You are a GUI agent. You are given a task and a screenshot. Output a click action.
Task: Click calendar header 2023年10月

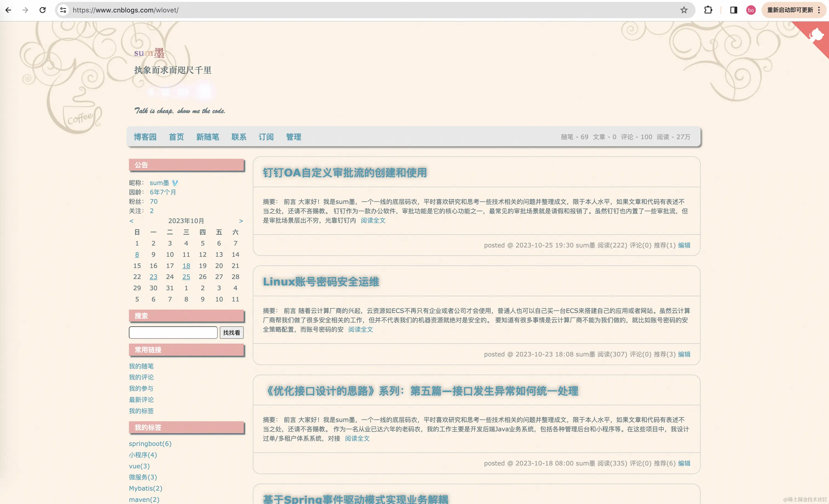(x=186, y=221)
